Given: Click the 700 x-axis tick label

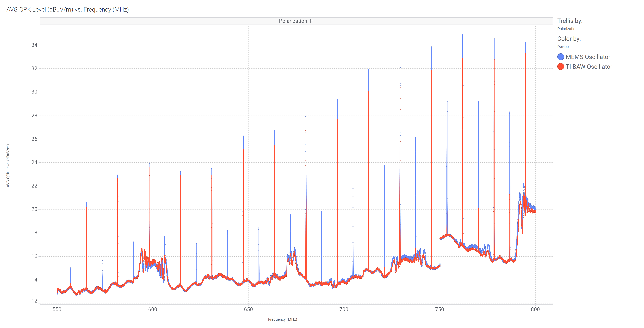Looking at the screenshot, I should 344,309.
